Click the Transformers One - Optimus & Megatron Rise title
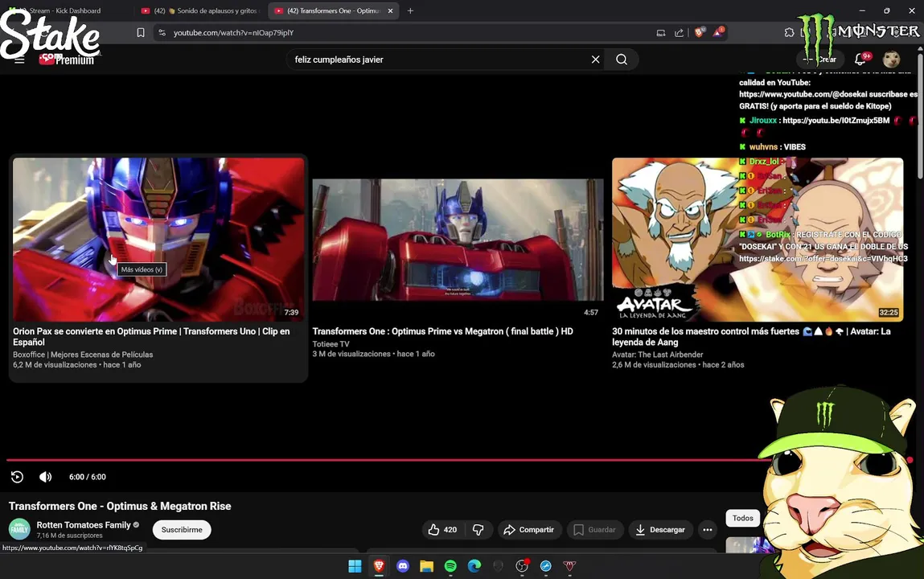Image resolution: width=924 pixels, height=579 pixels. coord(120,506)
